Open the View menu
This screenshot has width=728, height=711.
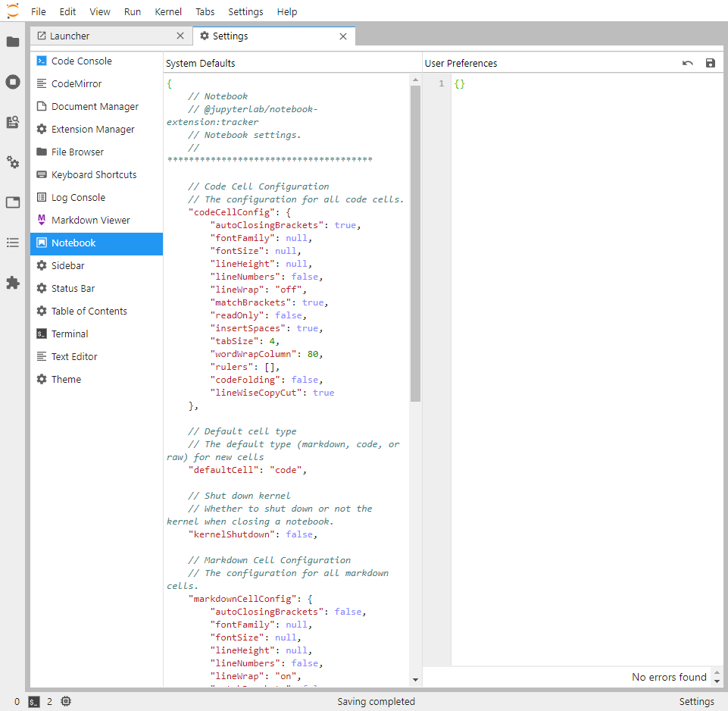click(x=100, y=11)
